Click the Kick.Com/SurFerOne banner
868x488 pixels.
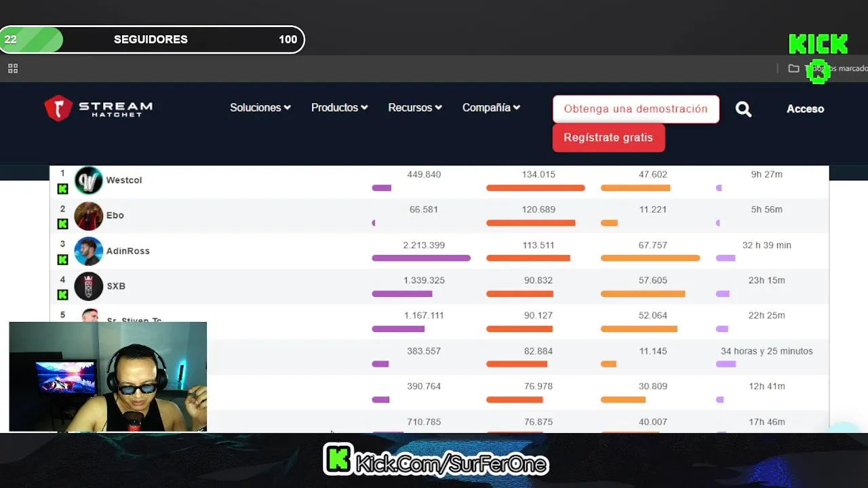coord(435,460)
